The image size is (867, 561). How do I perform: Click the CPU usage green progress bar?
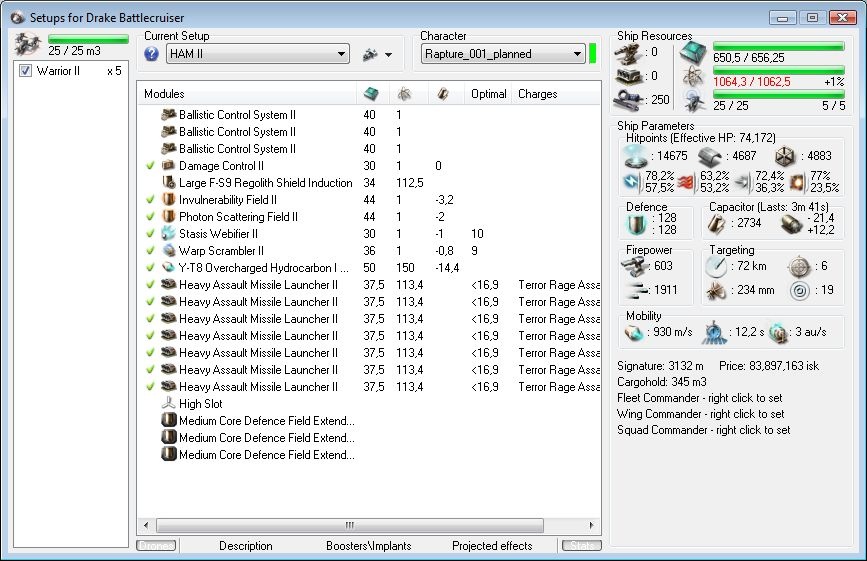(x=779, y=46)
